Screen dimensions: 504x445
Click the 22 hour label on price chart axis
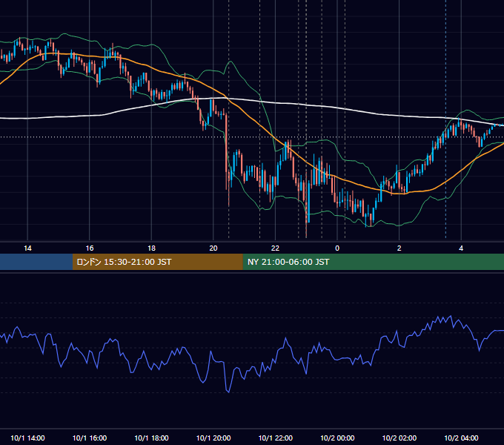click(275, 248)
